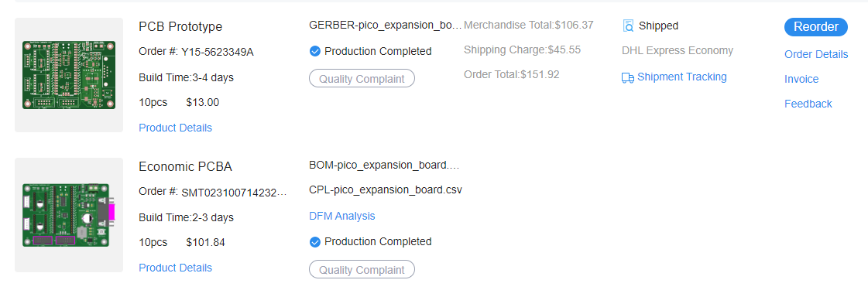Open the Invoice link
Image resolution: width=868 pixels, height=297 pixels.
(801, 79)
